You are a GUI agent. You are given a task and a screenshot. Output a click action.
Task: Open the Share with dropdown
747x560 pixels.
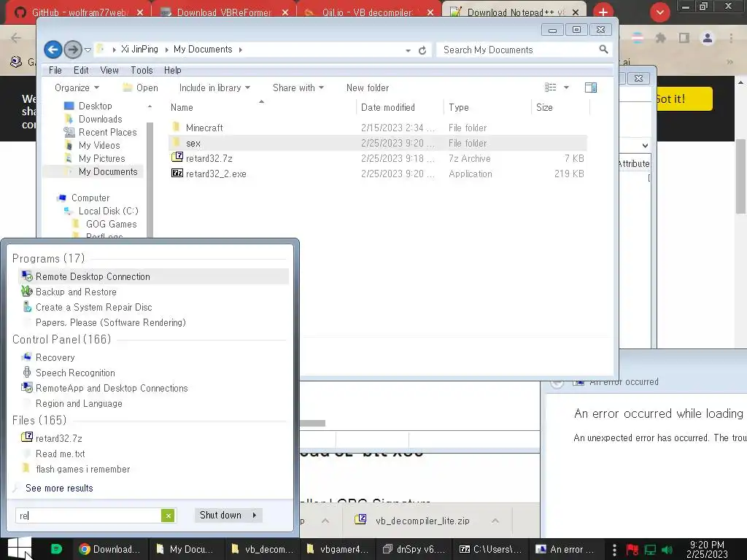click(x=298, y=87)
